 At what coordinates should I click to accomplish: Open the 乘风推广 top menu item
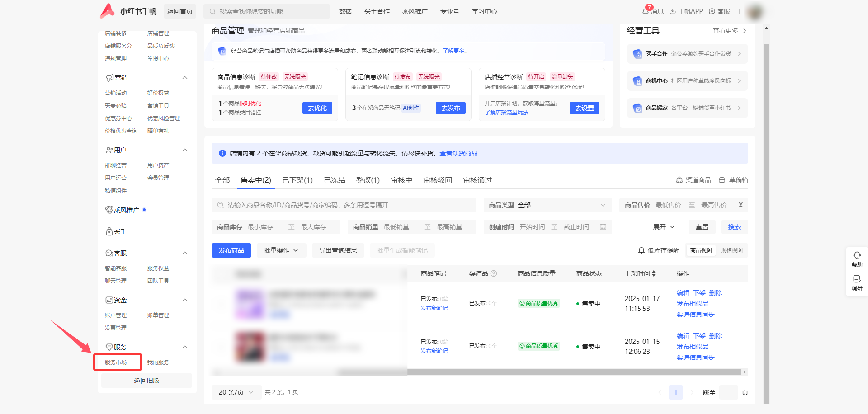click(x=415, y=11)
